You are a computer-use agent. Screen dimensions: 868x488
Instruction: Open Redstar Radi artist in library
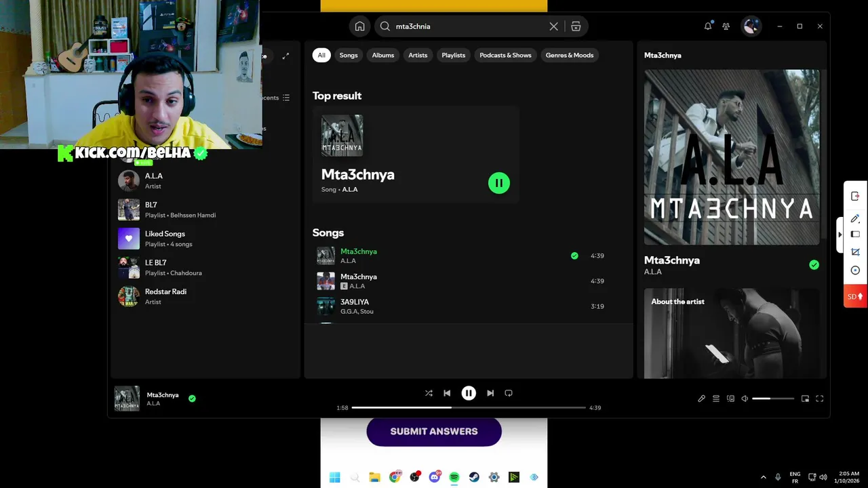205,296
